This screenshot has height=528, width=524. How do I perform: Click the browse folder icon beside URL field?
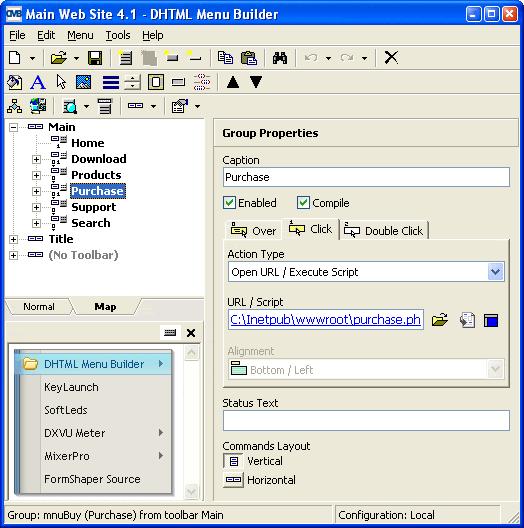point(440,320)
